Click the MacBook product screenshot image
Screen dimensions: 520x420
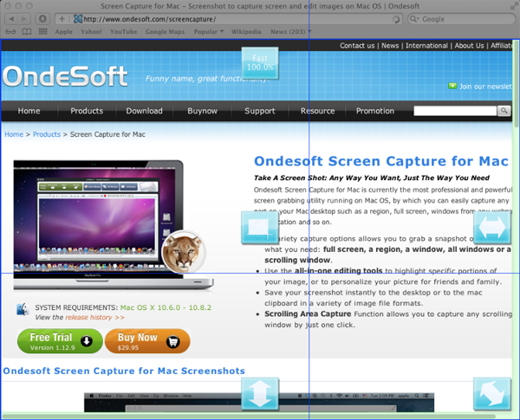[x=114, y=225]
